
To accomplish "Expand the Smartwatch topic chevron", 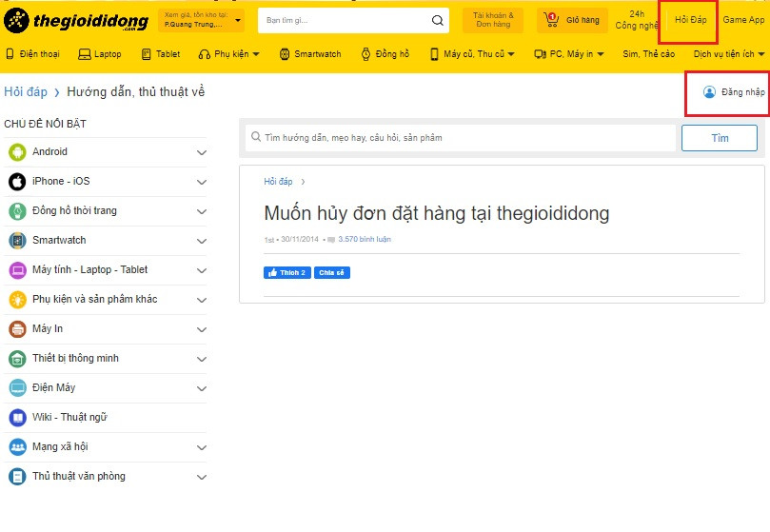I will point(202,241).
